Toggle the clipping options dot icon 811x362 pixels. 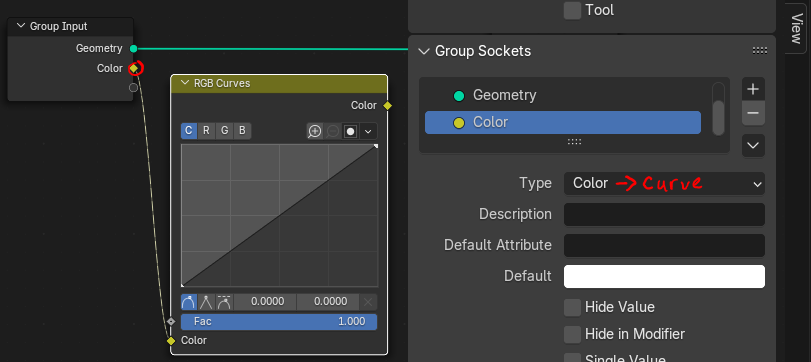pyautogui.click(x=351, y=131)
